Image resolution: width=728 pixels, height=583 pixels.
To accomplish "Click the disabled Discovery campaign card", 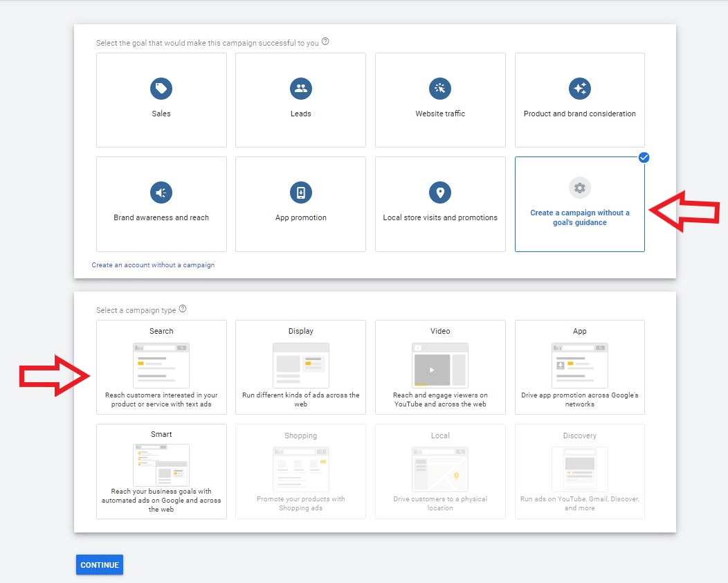I will [579, 471].
